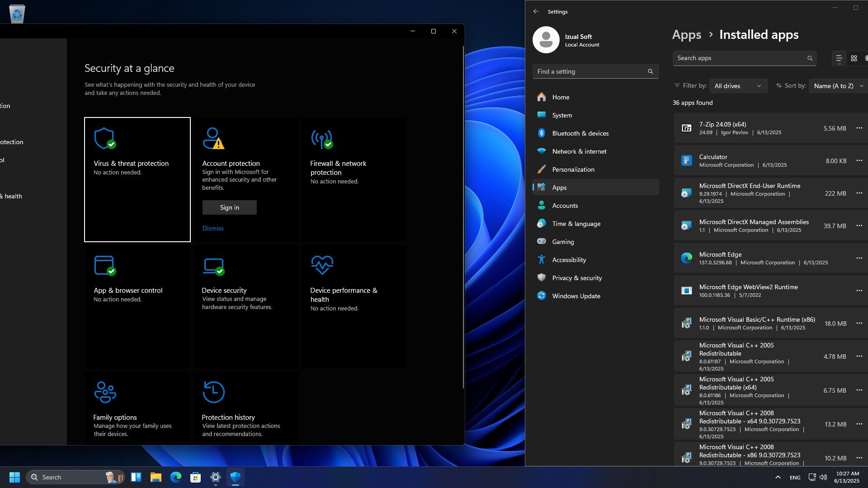
Task: Open the Sort by Name dropdown
Action: click(x=838, y=86)
